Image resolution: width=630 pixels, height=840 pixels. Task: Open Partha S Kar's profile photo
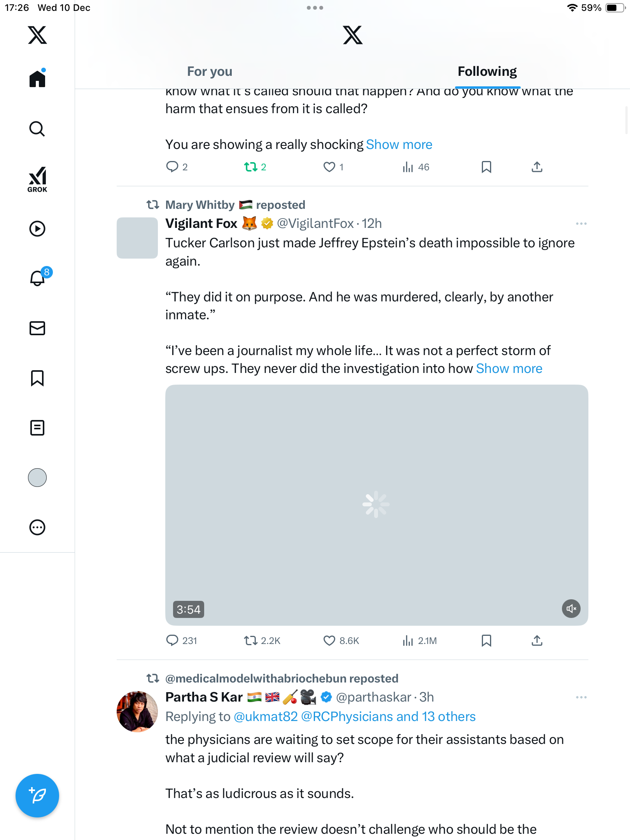(137, 711)
